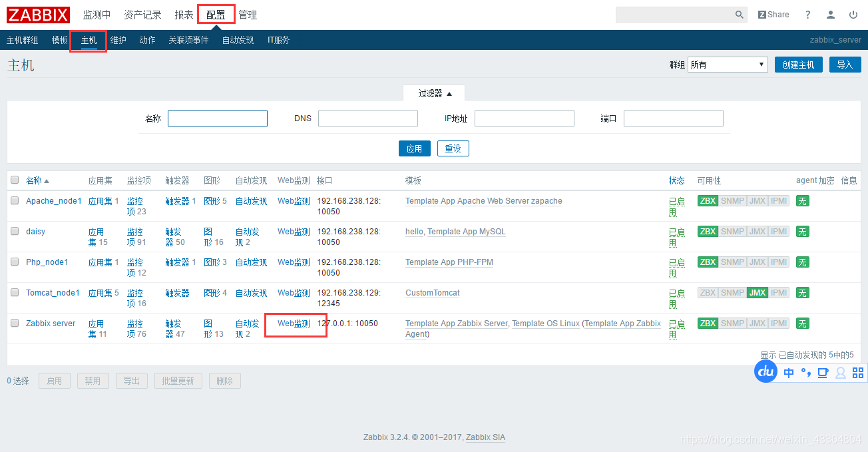Switch to the 关联项事件 submenu
The height and width of the screenshot is (452, 868).
point(188,40)
